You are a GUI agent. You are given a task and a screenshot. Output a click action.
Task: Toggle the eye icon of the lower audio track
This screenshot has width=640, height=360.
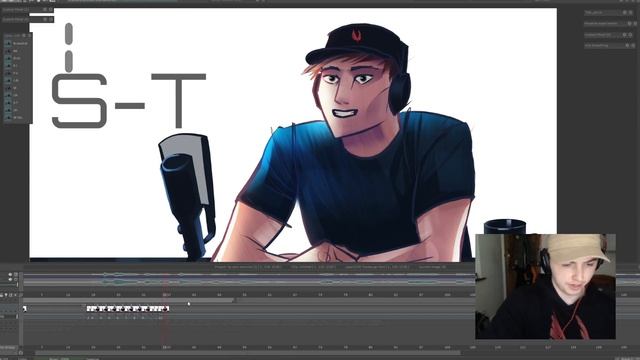point(10,280)
